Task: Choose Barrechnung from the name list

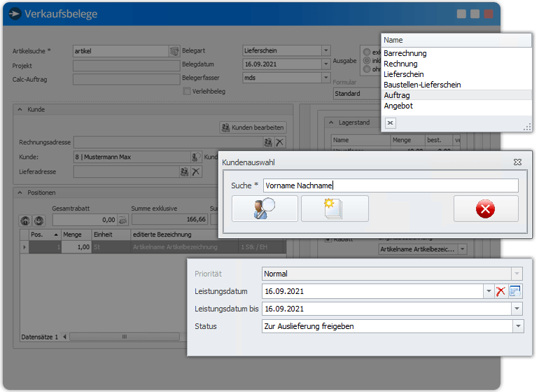Action: [456, 53]
